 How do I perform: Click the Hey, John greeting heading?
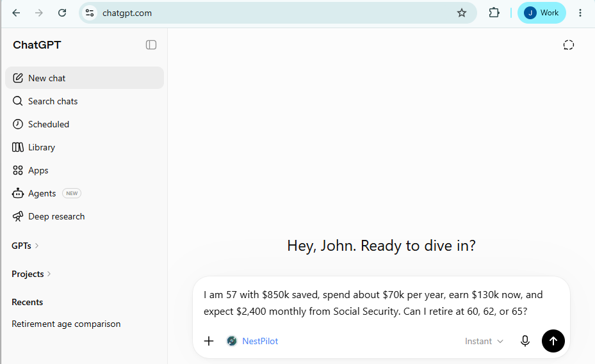click(x=381, y=246)
